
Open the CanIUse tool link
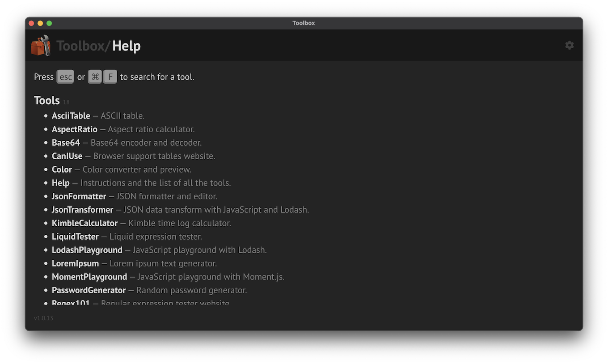67,156
